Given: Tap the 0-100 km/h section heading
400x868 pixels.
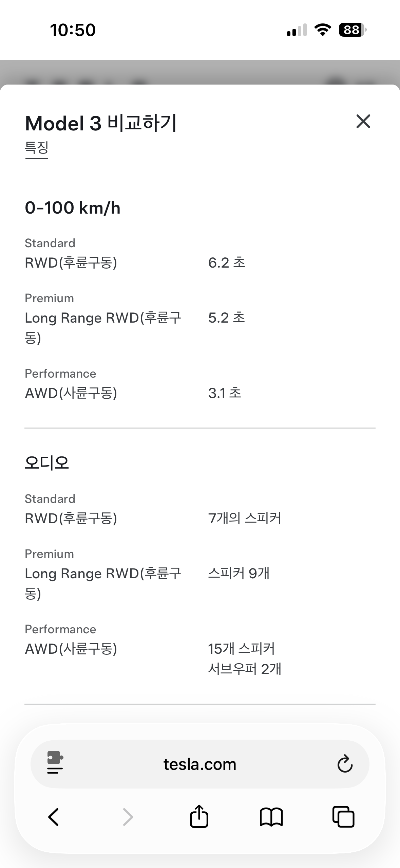Looking at the screenshot, I should pyautogui.click(x=73, y=208).
